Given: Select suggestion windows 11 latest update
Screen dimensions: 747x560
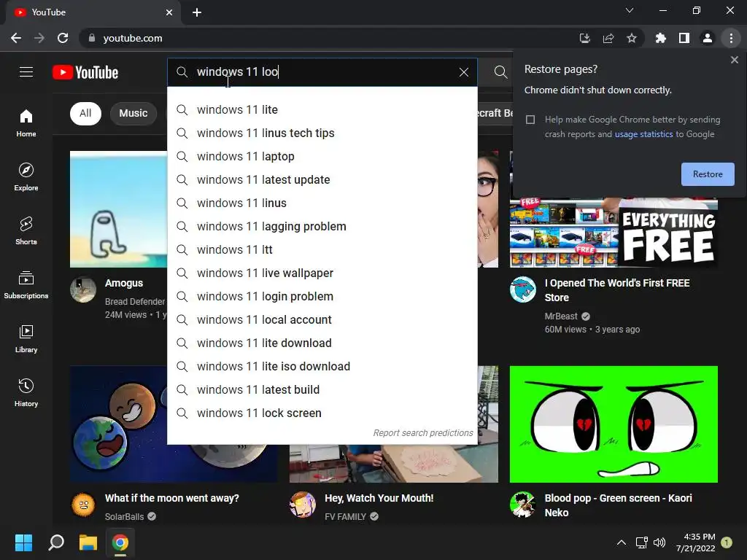Looking at the screenshot, I should coord(322,179).
